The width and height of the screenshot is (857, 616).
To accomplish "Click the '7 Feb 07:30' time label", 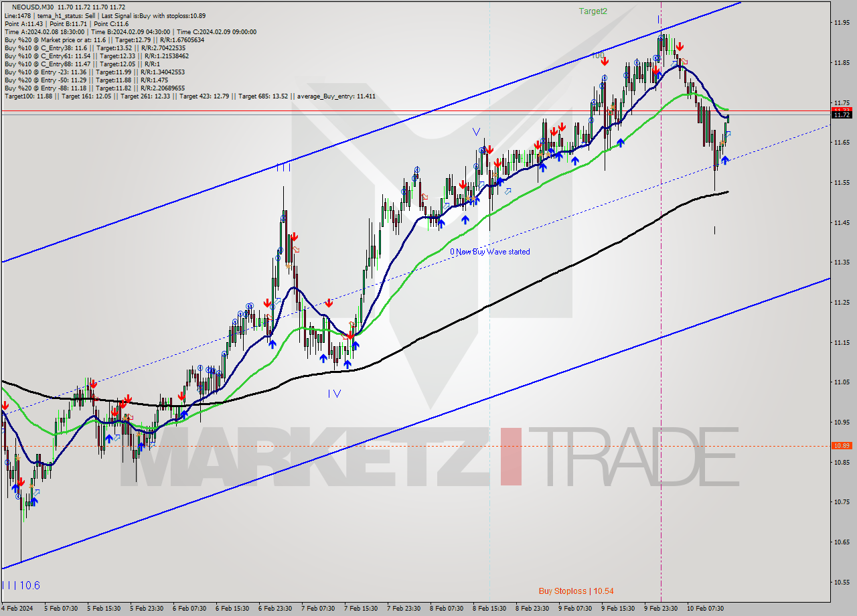I will click(318, 609).
